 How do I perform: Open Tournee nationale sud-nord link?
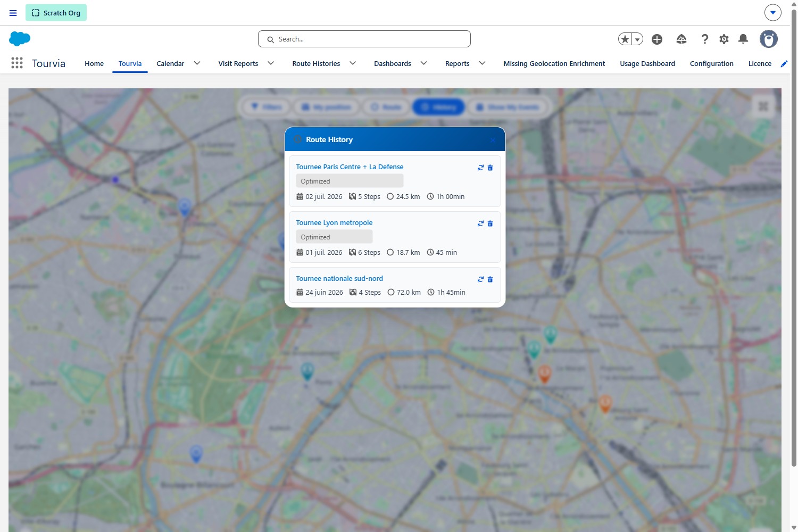339,279
